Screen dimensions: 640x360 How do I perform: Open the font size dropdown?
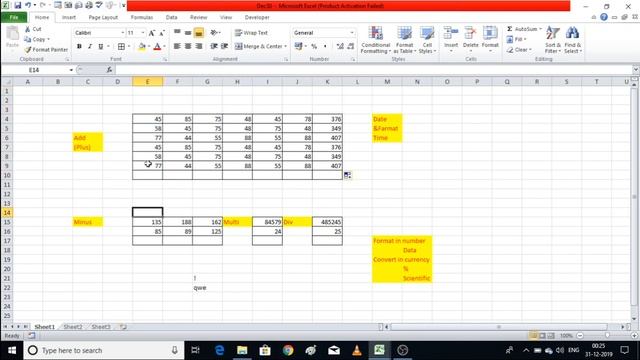142,33
